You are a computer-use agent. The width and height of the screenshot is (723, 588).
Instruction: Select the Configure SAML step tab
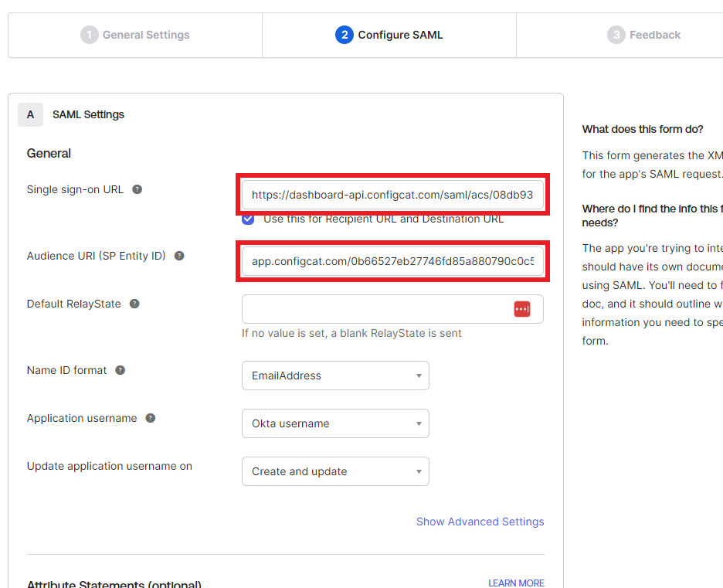[x=389, y=35]
